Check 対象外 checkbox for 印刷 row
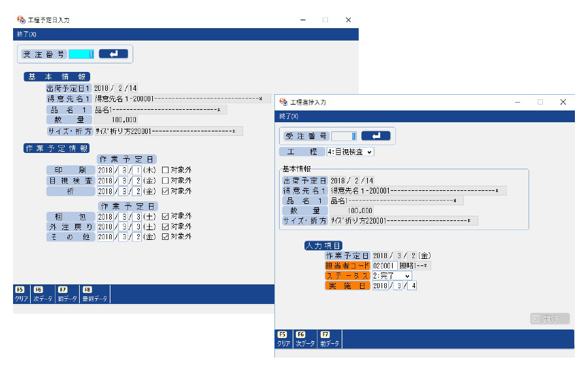Screen dimensions: 588x370 [x=165, y=170]
